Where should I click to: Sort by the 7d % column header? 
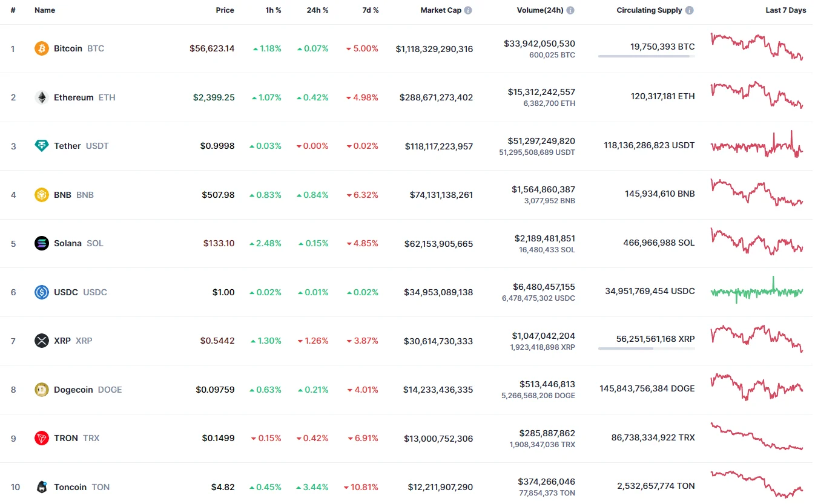pyautogui.click(x=371, y=10)
